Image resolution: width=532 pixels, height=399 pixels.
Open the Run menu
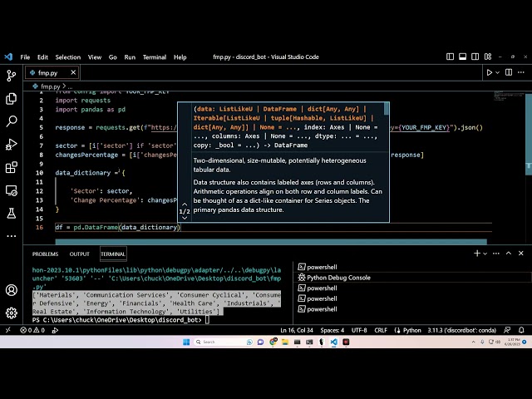130,57
